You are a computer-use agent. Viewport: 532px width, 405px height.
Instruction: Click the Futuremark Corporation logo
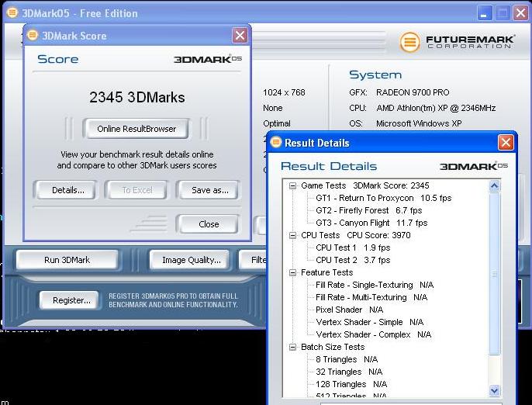coord(457,42)
